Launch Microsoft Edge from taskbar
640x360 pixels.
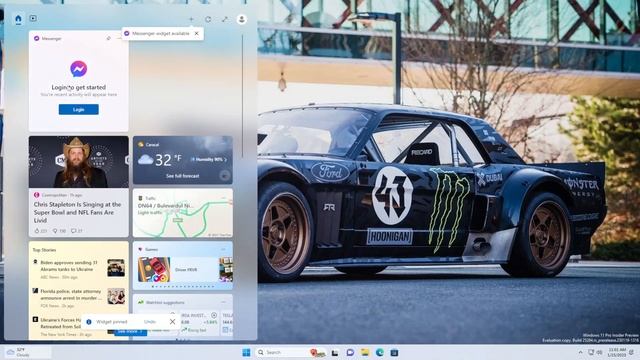pyautogui.click(x=380, y=353)
